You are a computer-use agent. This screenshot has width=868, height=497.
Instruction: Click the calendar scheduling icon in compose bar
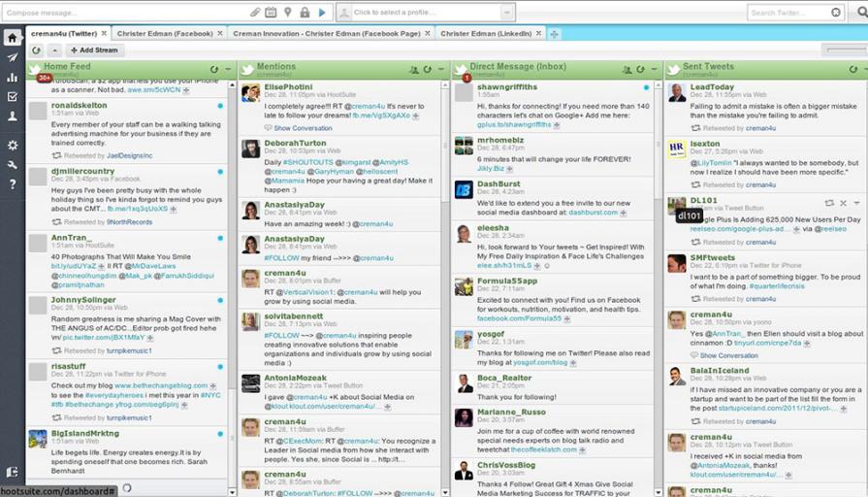click(x=271, y=13)
